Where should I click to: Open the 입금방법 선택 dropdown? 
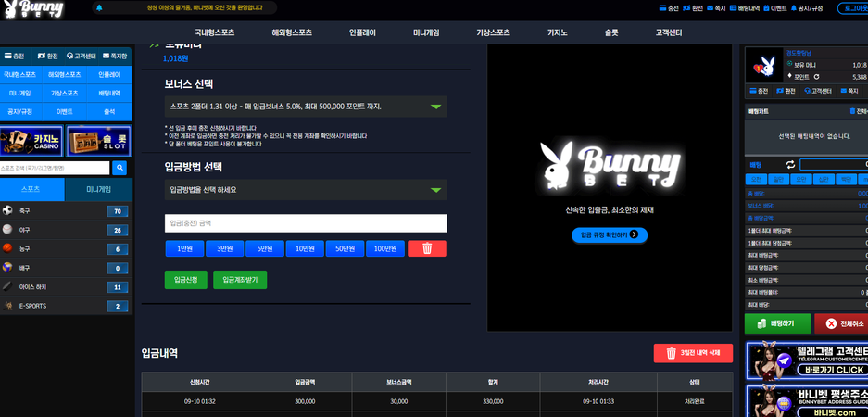tap(306, 190)
